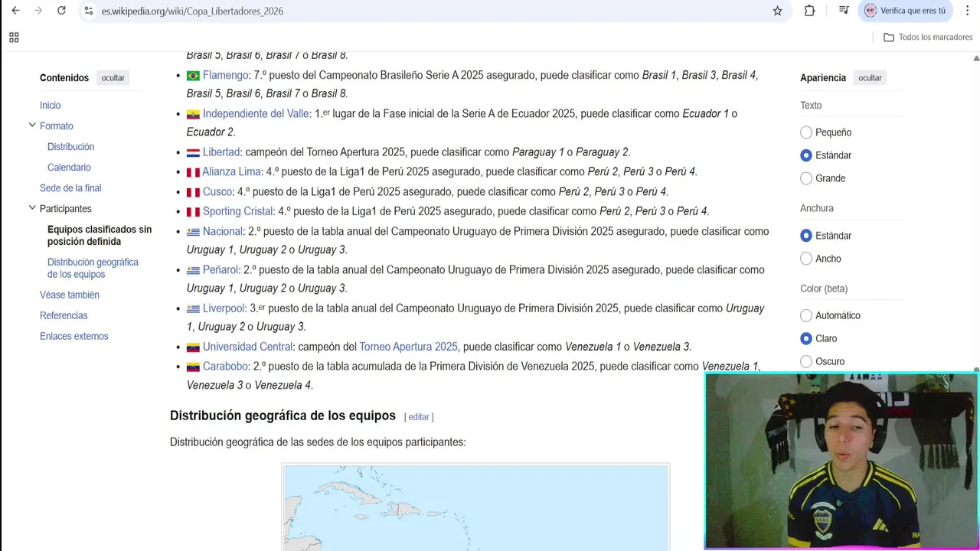Click the Brazil flag next to Flamengo
This screenshot has width=980, height=551.
[193, 76]
